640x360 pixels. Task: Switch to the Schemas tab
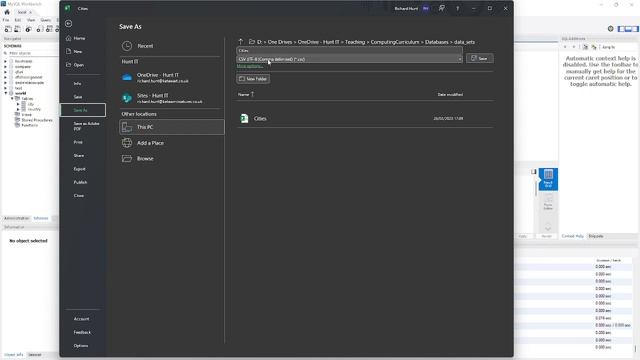pos(41,218)
